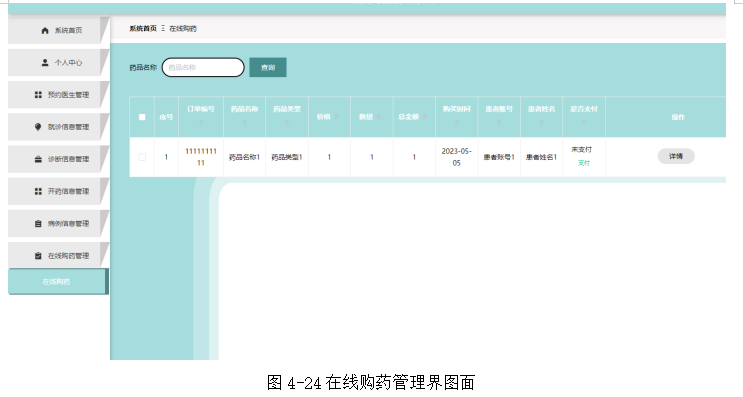Open 个人中心 sidebar menu
The width and height of the screenshot is (743, 397).
click(59, 63)
